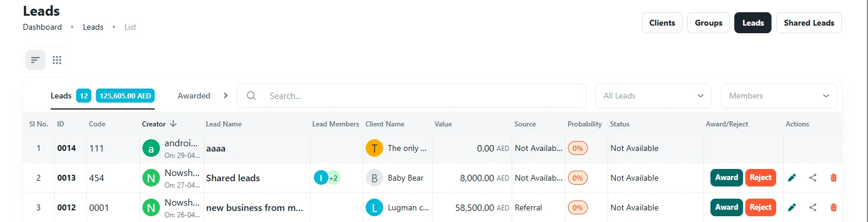Open the Shared Leads section

tap(809, 23)
